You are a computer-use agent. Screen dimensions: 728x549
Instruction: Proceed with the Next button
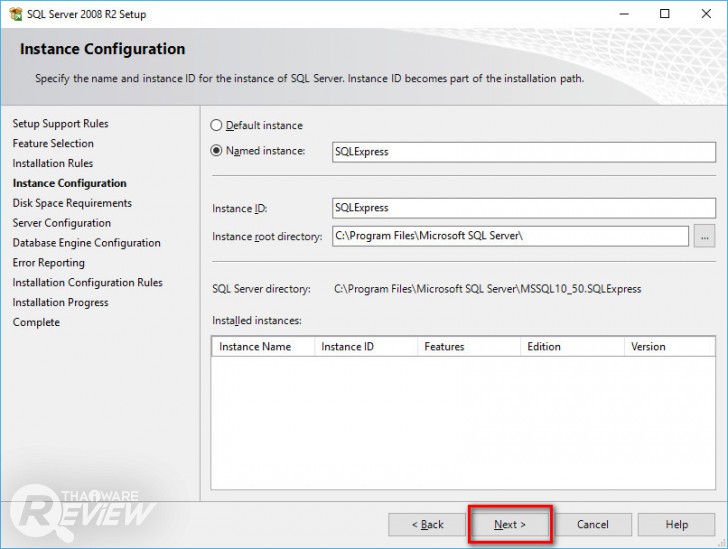tap(510, 524)
